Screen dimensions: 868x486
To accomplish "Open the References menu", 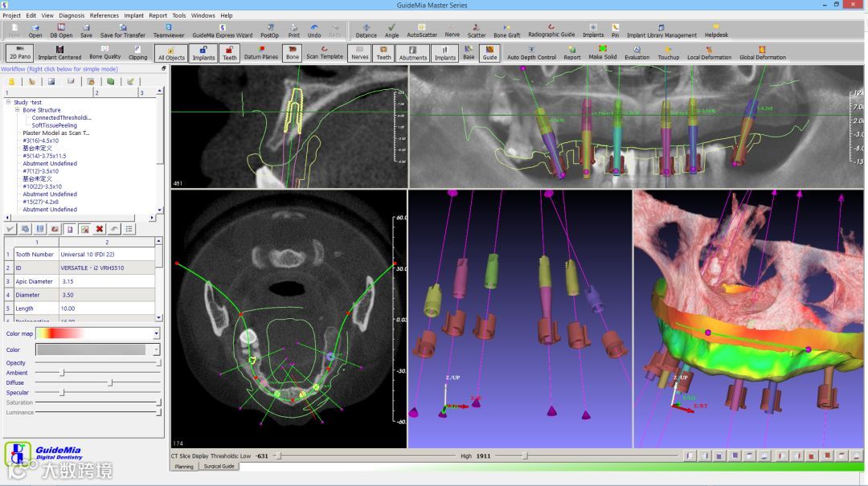I will click(x=104, y=15).
